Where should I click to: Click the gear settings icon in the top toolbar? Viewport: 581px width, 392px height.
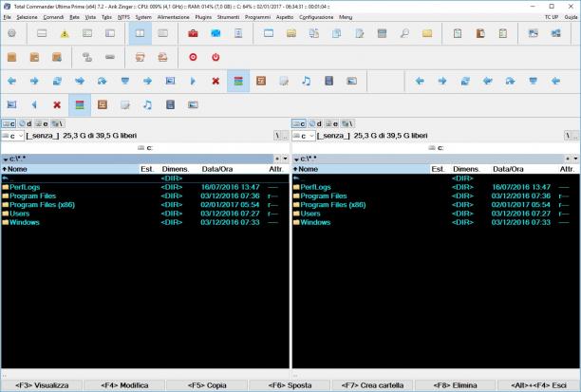[11, 33]
